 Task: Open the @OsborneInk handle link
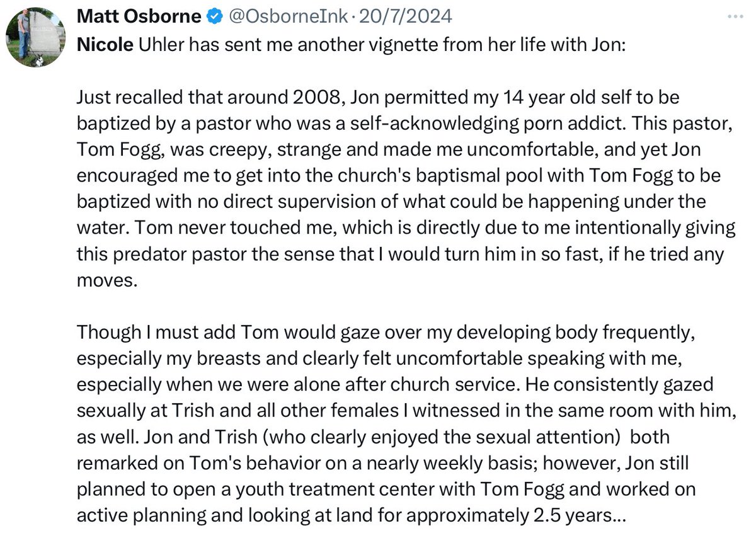coord(286,17)
